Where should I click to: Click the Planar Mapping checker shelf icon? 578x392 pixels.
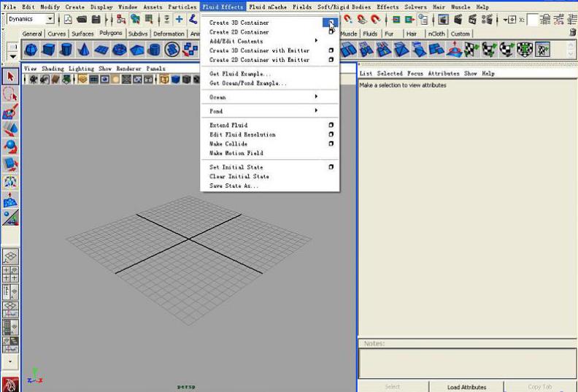pos(471,50)
